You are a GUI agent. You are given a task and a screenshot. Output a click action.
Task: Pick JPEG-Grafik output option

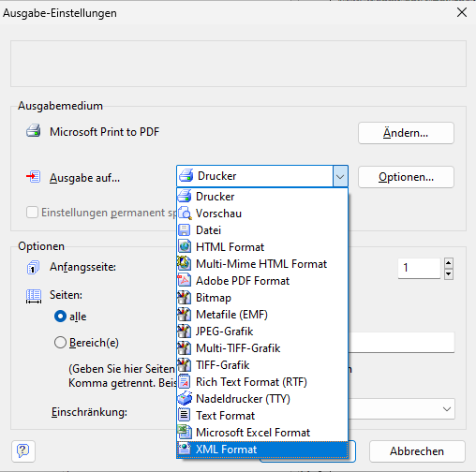click(262, 332)
